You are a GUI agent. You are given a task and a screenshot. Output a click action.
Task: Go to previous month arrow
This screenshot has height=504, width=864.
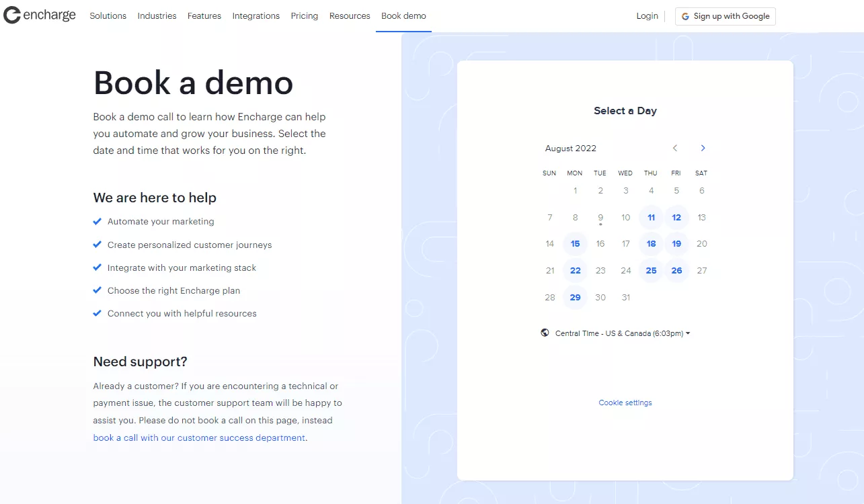pyautogui.click(x=675, y=148)
